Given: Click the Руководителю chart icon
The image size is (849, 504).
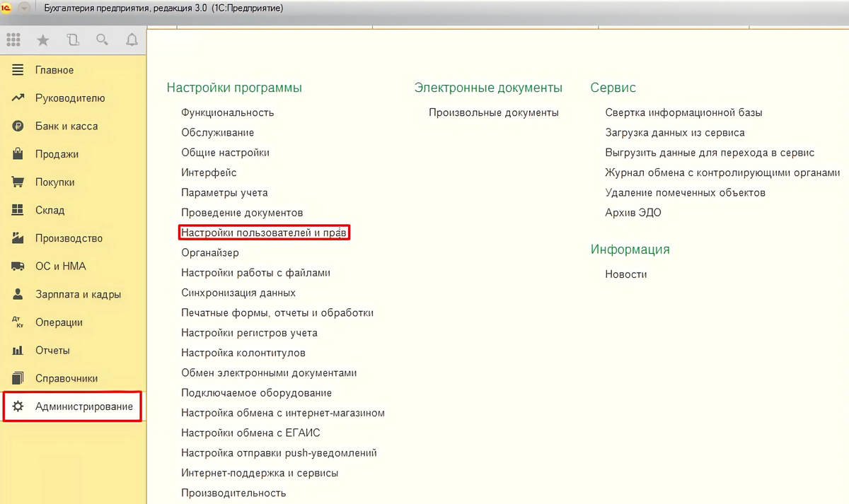Looking at the screenshot, I should point(18,98).
